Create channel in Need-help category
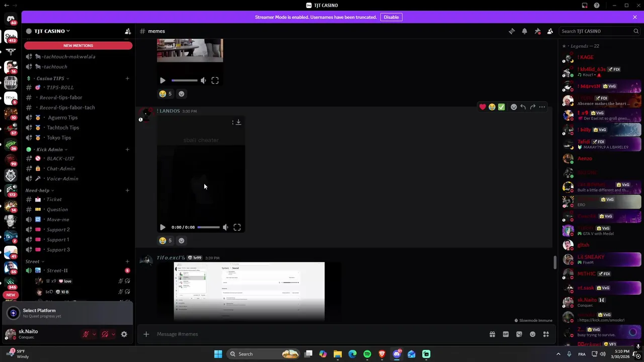 pyautogui.click(x=127, y=191)
